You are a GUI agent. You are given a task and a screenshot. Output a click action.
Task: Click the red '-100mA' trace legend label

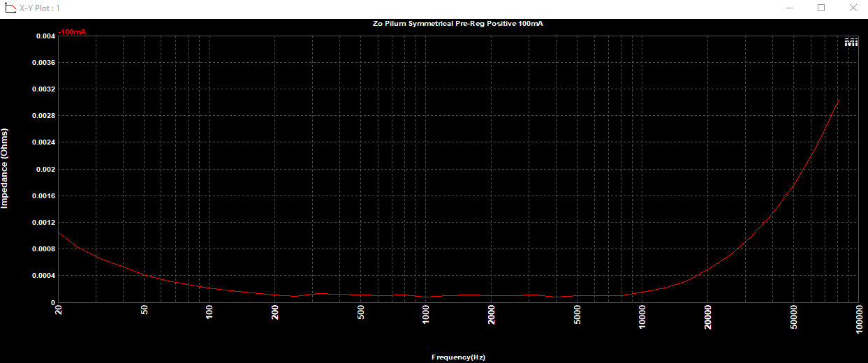click(x=72, y=33)
